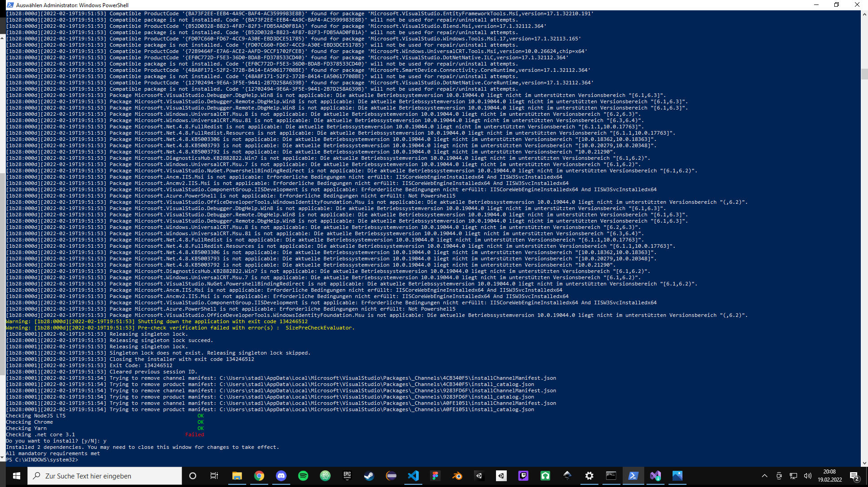Open Task View in taskbar
This screenshot has width=868, height=487.
tap(214, 476)
